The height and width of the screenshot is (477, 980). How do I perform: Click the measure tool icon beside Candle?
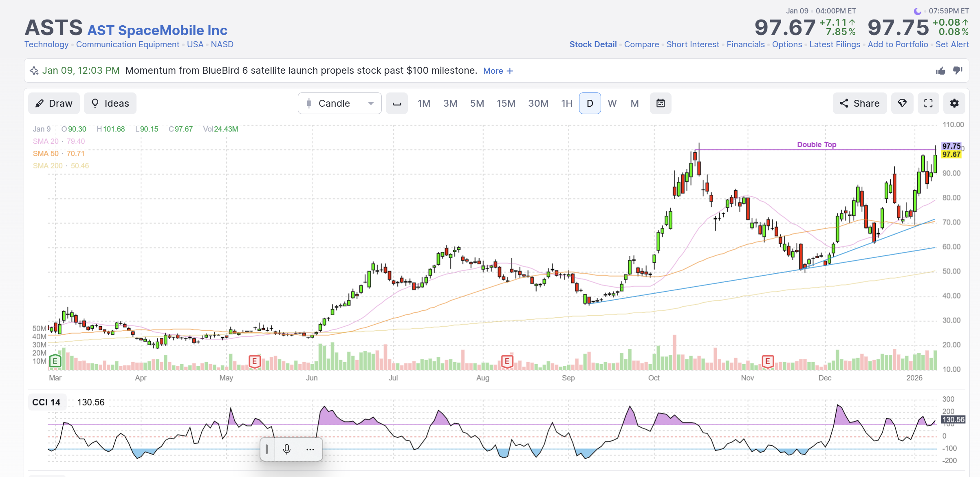click(x=397, y=103)
